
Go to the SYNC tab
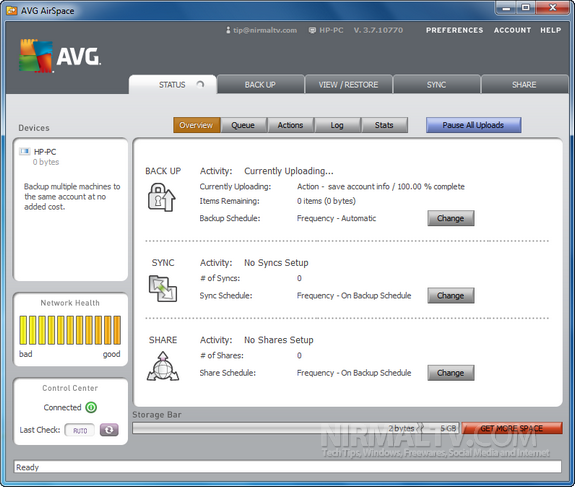pyautogui.click(x=436, y=85)
